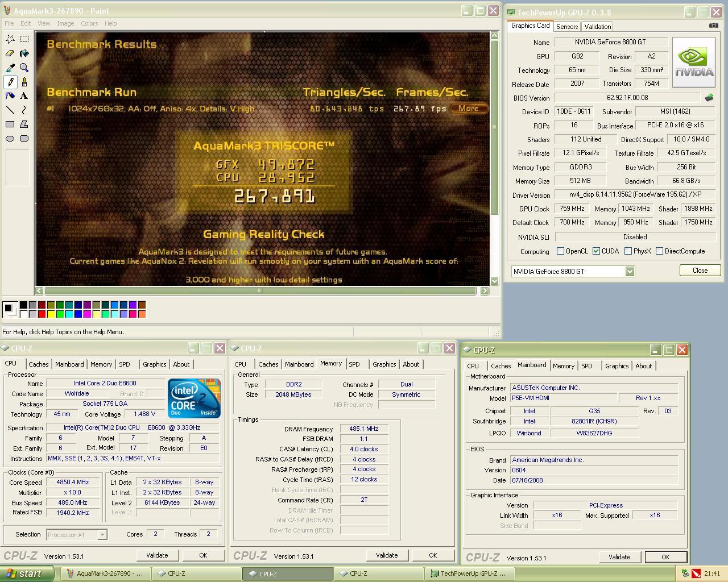Select the Polygon shape tool
The image size is (728, 582).
[24, 124]
